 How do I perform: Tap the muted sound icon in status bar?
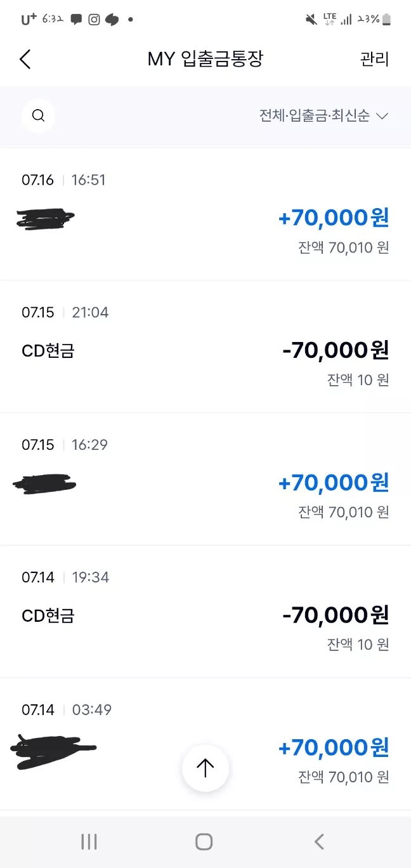311,19
